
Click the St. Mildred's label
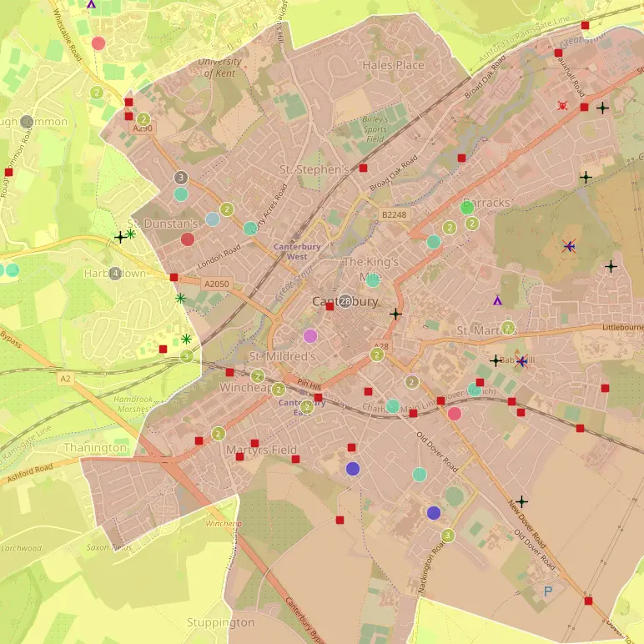point(283,356)
